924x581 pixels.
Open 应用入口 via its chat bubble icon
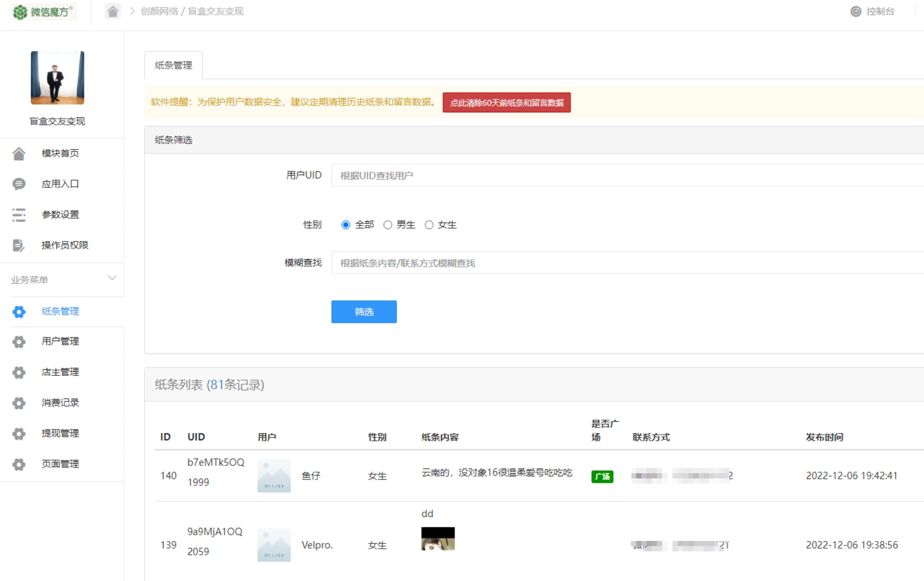(x=19, y=184)
